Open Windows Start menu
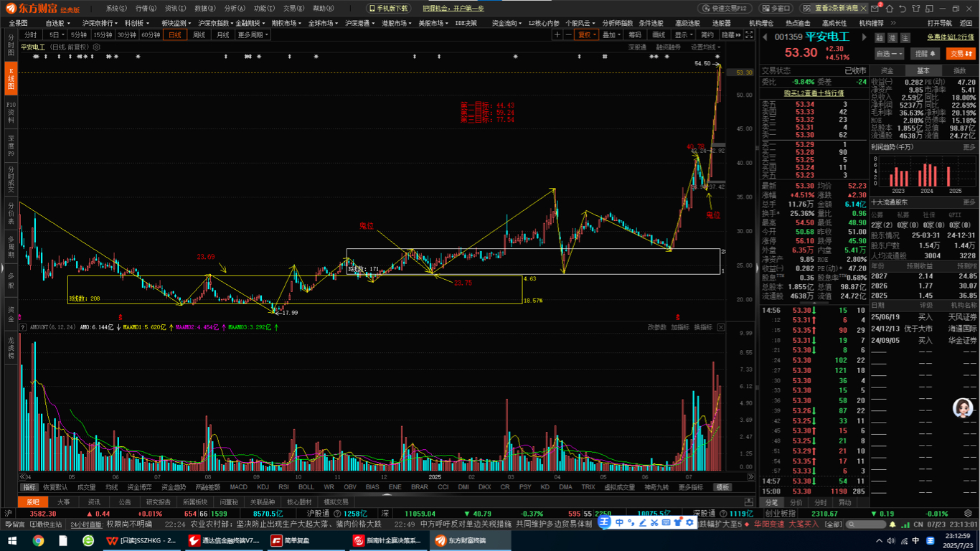Image resolution: width=980 pixels, height=551 pixels. [12, 541]
